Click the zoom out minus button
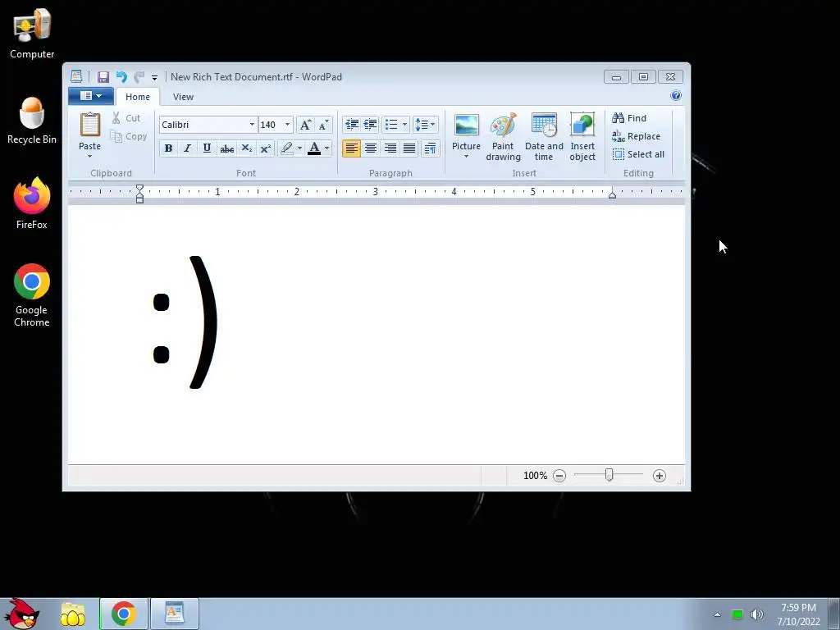Viewport: 840px width, 630px height. [559, 476]
